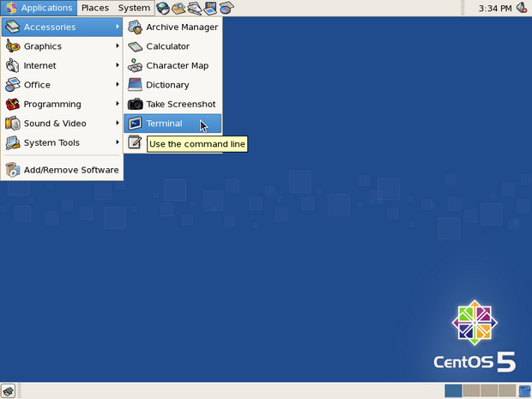Open Add/Remove Software
532x399 pixels.
point(62,170)
